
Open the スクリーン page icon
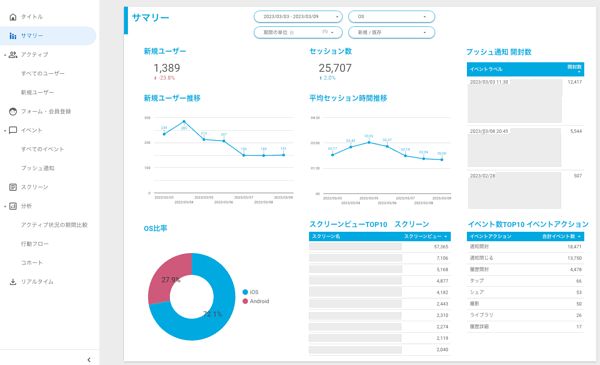click(x=13, y=187)
